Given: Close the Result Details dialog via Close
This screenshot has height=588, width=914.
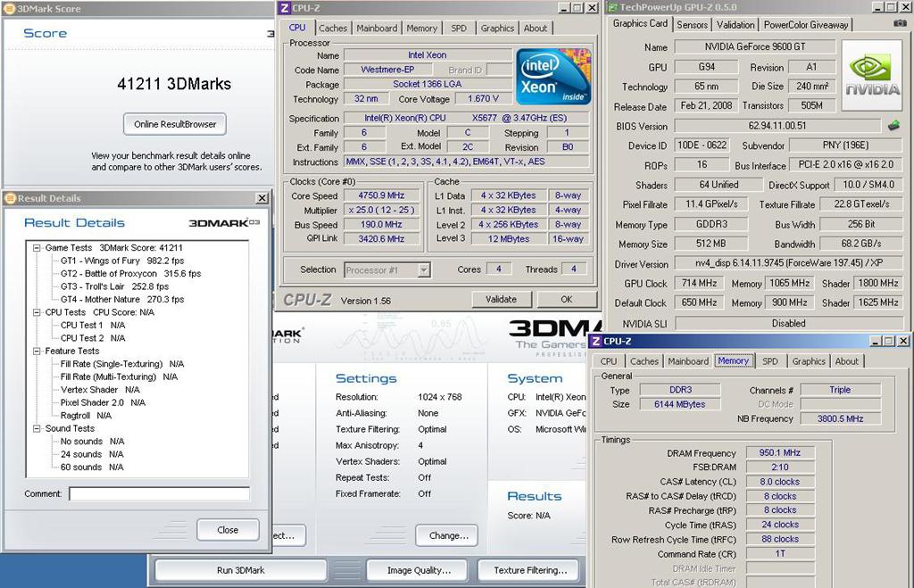Looking at the screenshot, I should (x=228, y=530).
